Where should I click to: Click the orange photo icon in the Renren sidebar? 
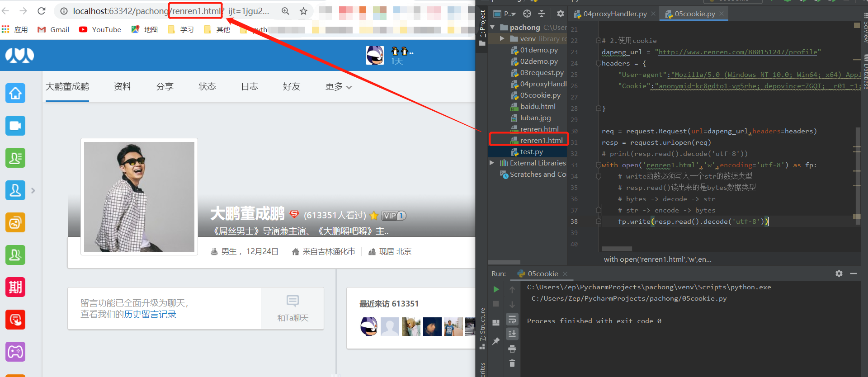(x=15, y=222)
